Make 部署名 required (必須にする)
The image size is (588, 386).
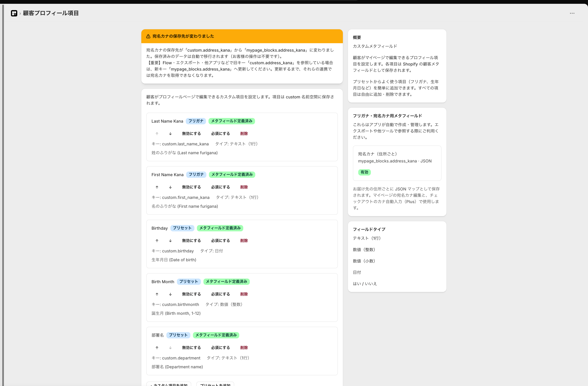click(220, 348)
